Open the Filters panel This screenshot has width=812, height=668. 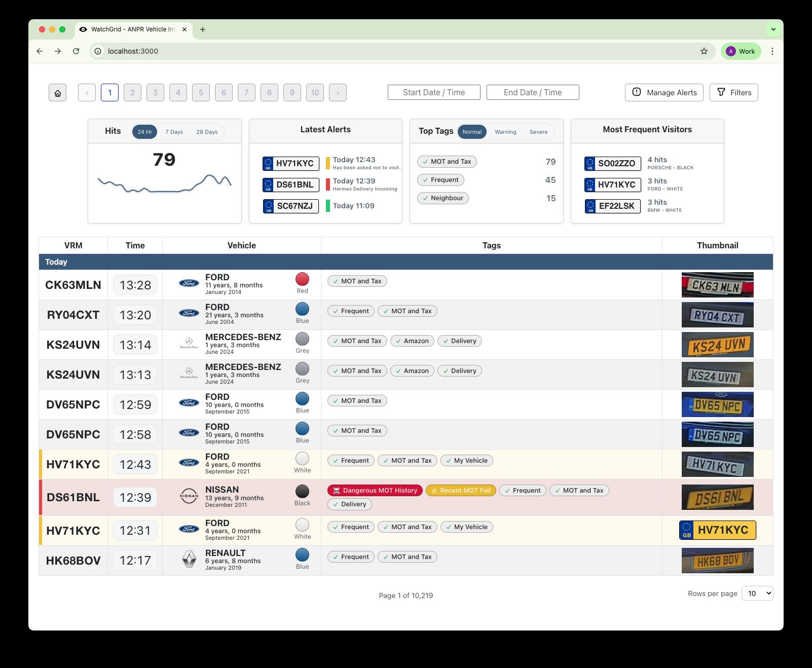733,93
